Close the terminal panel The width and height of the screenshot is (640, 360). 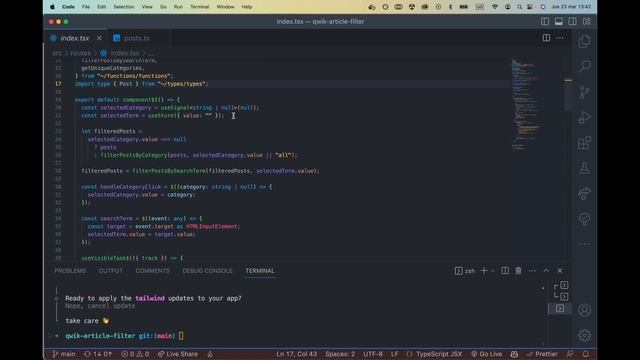click(560, 271)
